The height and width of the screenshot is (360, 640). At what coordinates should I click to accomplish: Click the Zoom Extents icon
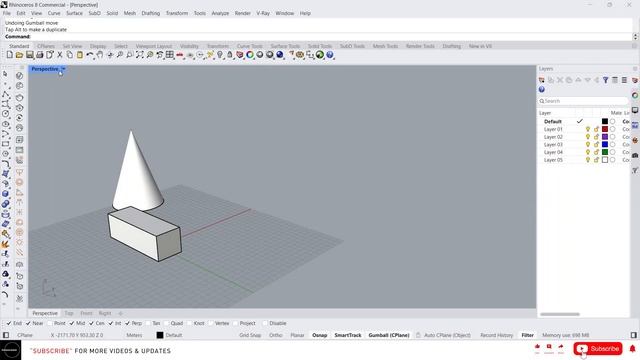[x=140, y=55]
